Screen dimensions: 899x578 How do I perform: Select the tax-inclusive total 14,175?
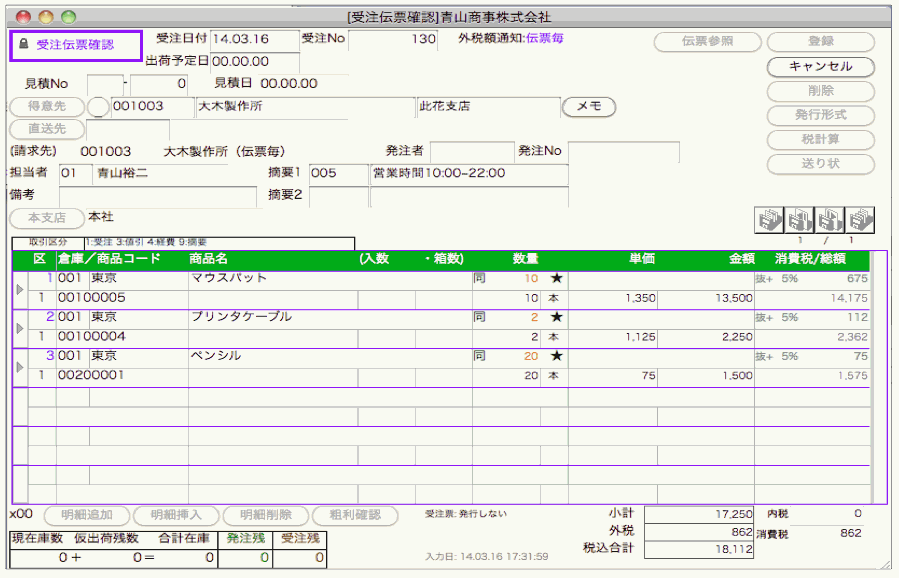(x=849, y=298)
